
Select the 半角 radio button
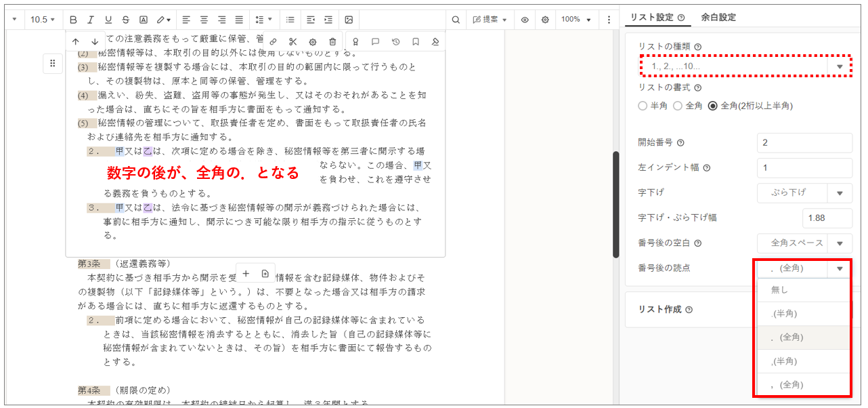(x=643, y=106)
